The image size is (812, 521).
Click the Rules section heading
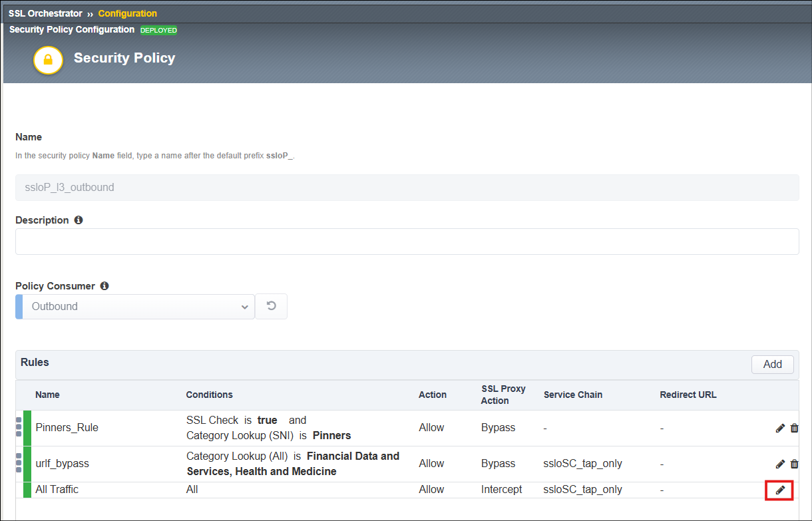pyautogui.click(x=35, y=363)
